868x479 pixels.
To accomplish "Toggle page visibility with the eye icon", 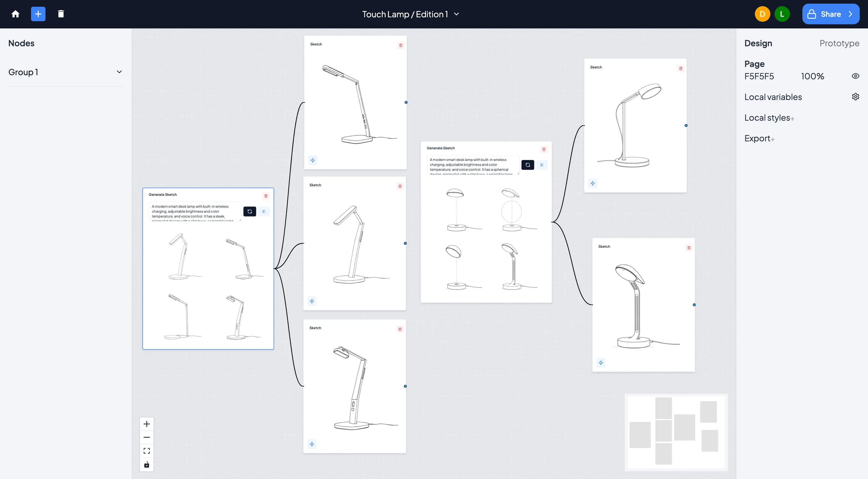I will point(856,76).
